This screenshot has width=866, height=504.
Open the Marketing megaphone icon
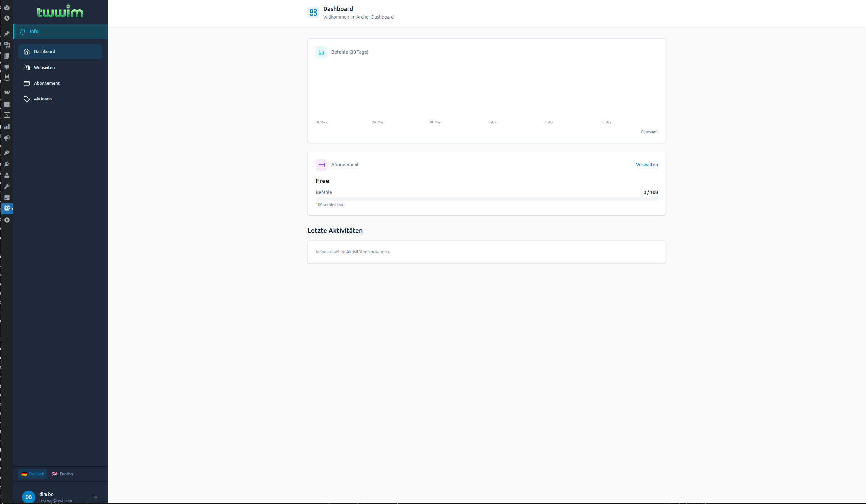click(x=7, y=138)
